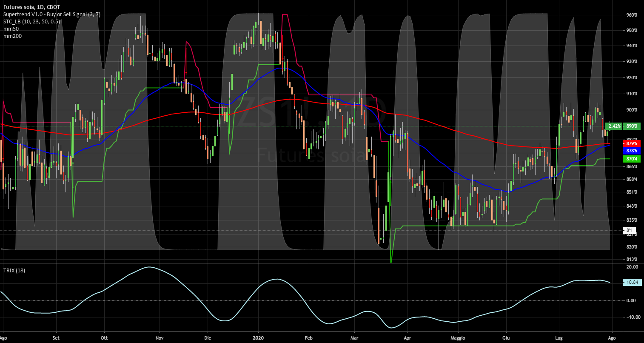Click the 851'0 price scale label
Screen dimensions: 644x343
click(x=631, y=192)
